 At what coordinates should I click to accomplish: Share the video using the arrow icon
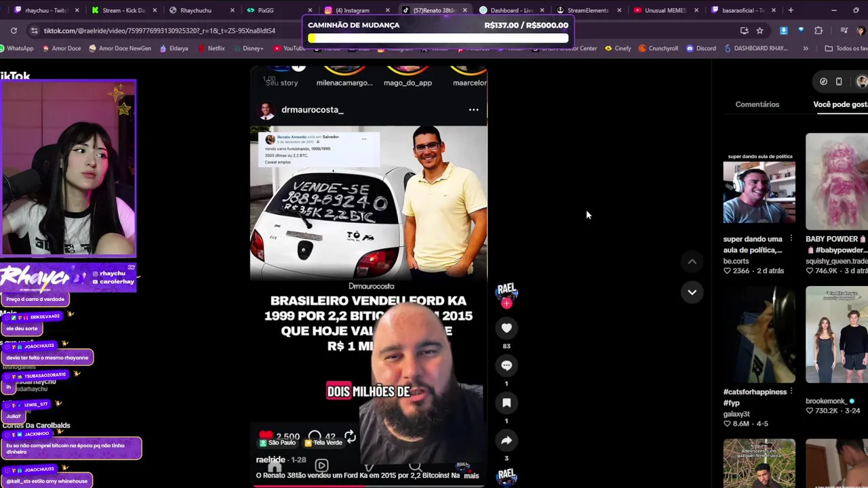pyautogui.click(x=506, y=441)
